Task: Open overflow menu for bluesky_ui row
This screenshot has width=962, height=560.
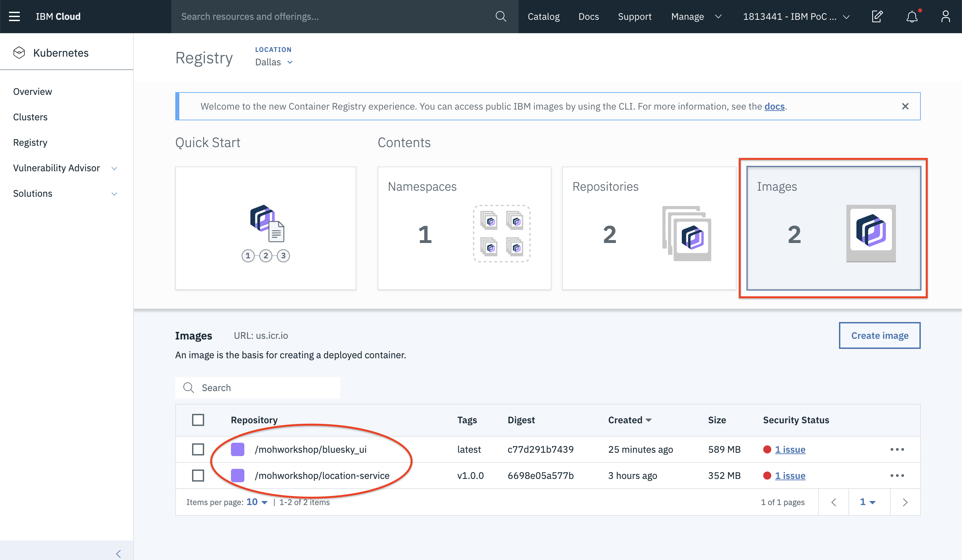Action: pyautogui.click(x=897, y=449)
